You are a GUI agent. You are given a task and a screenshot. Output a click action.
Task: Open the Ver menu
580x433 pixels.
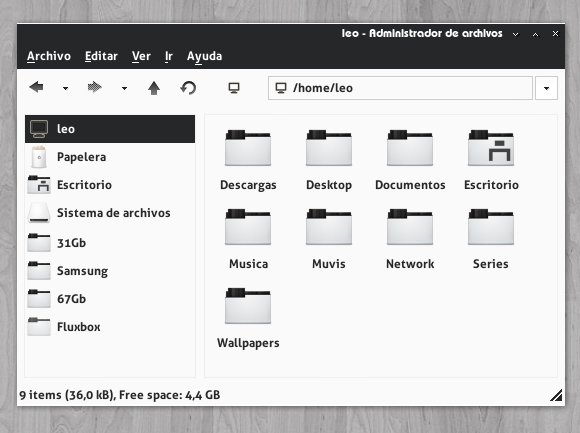point(141,56)
